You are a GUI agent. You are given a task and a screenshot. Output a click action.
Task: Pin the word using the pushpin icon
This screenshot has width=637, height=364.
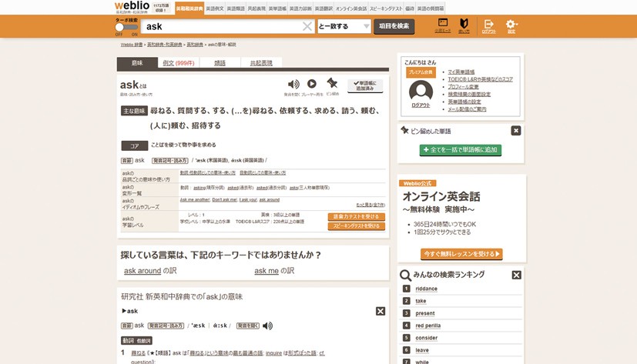[x=332, y=83]
